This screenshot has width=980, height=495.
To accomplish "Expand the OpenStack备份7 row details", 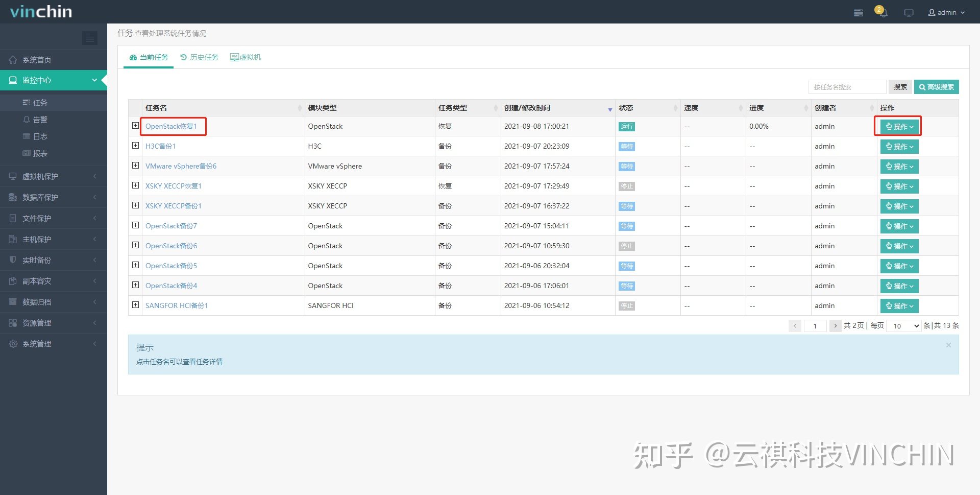I will pyautogui.click(x=135, y=225).
